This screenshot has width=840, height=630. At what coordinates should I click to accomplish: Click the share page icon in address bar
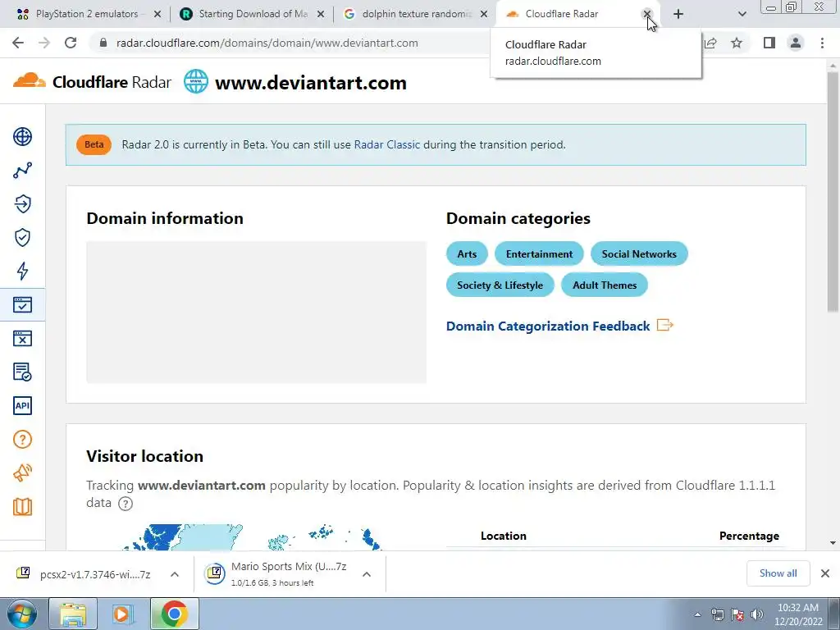point(711,43)
